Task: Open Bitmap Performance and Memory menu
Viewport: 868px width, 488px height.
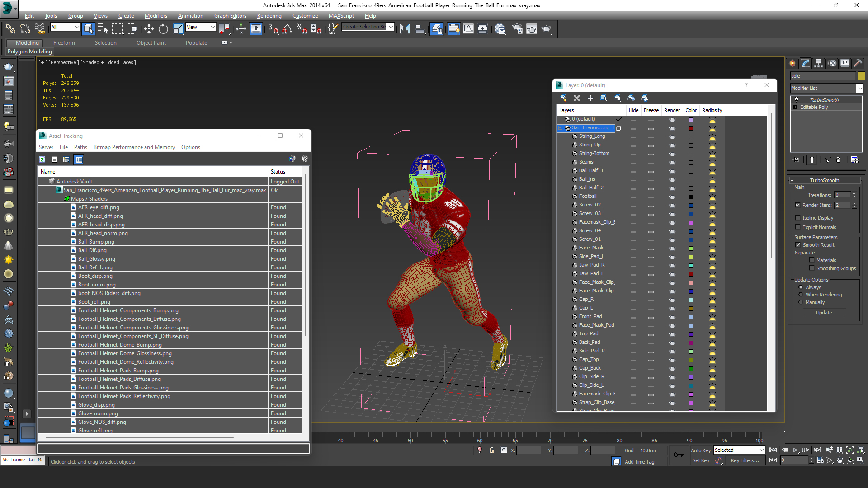Action: (134, 147)
